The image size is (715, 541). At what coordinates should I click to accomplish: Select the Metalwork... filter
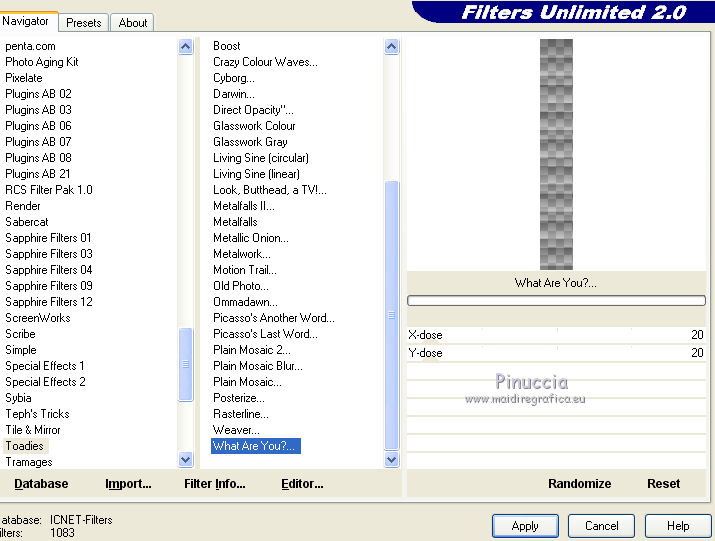click(x=242, y=254)
